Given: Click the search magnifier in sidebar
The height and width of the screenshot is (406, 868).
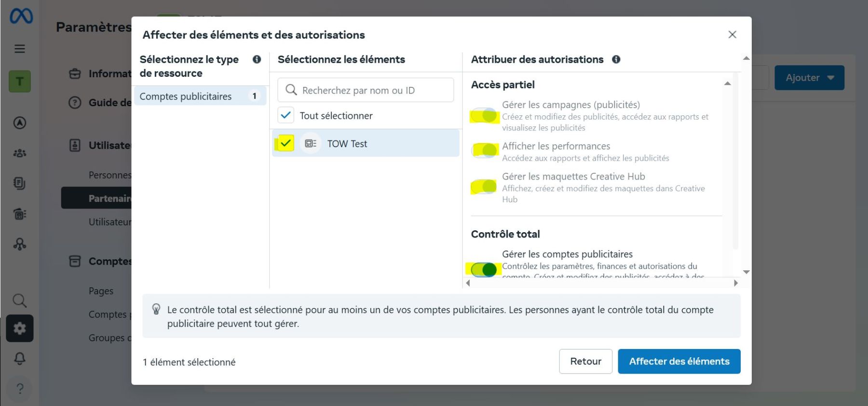Looking at the screenshot, I should coord(20,300).
